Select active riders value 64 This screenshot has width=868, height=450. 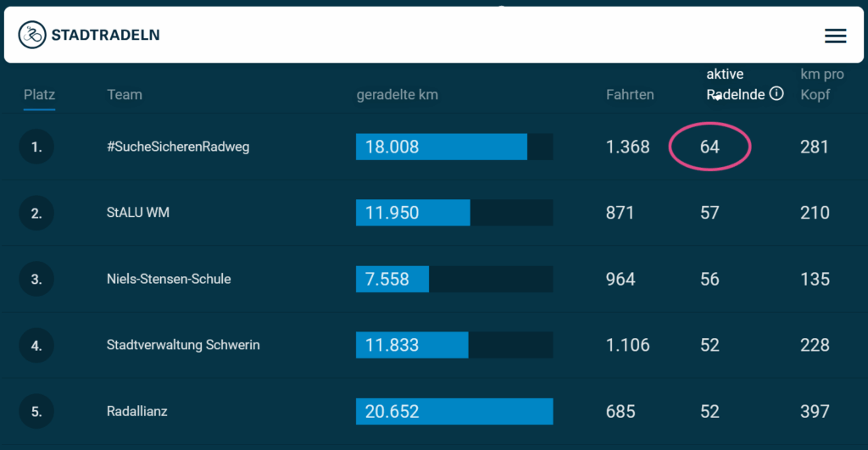(x=709, y=147)
